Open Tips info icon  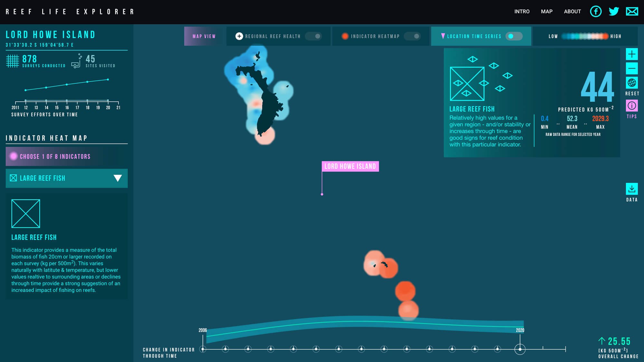[632, 106]
